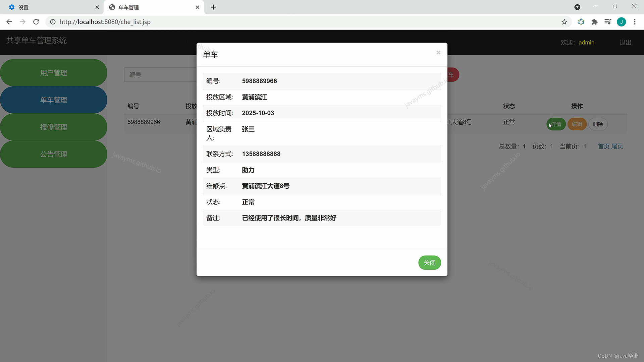The width and height of the screenshot is (644, 362).
Task: View the site information icon in the address bar
Action: 53,22
